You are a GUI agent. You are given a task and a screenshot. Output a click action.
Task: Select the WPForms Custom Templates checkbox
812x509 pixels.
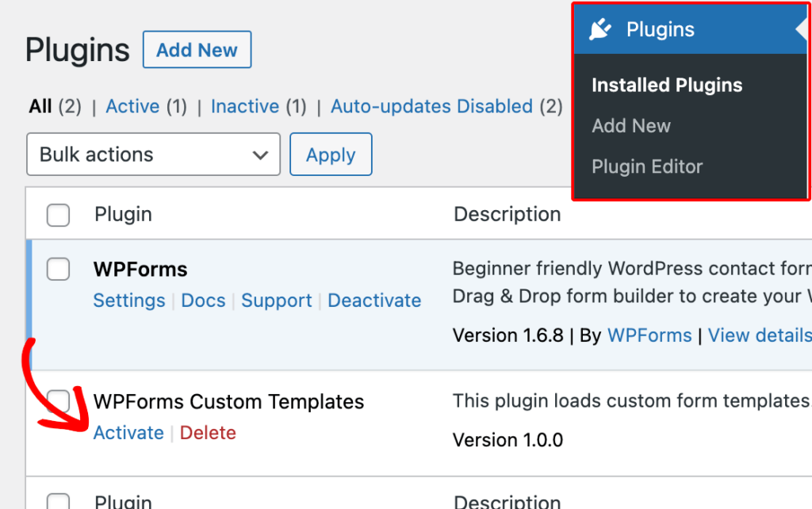click(58, 399)
